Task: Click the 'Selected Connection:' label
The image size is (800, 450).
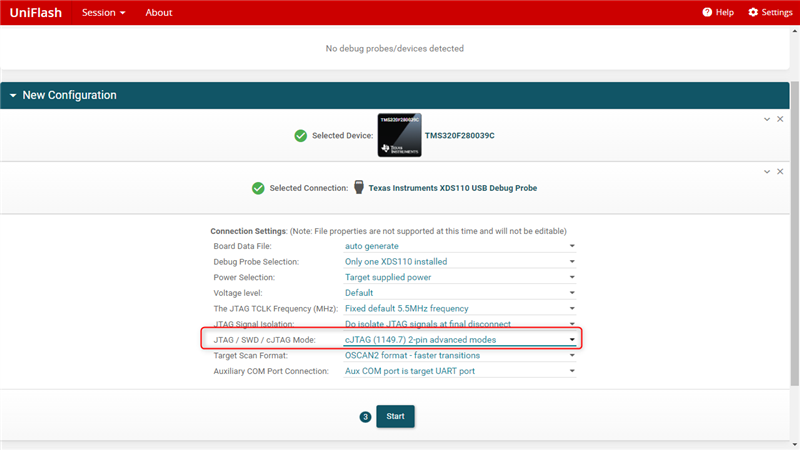Action: point(309,188)
